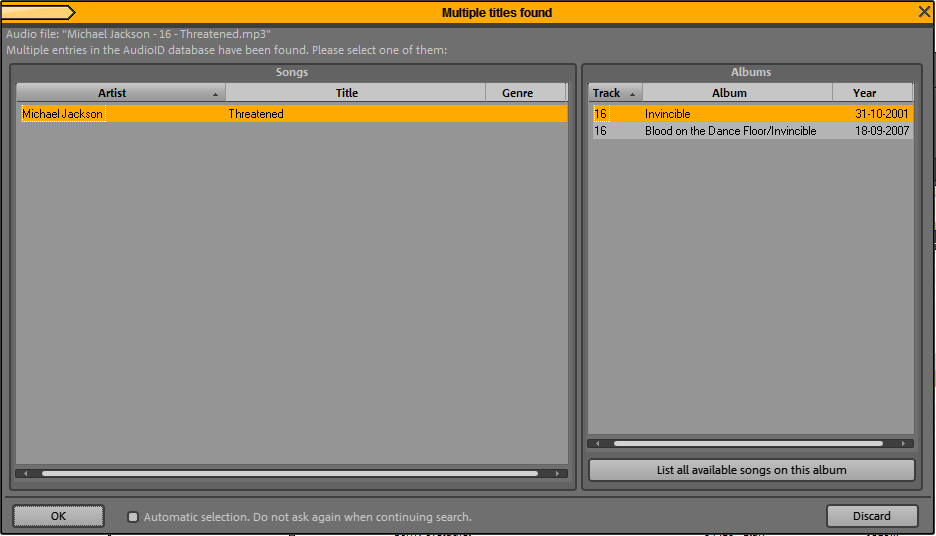Select the Threatened song title
The height and width of the screenshot is (536, 936).
[x=256, y=113]
